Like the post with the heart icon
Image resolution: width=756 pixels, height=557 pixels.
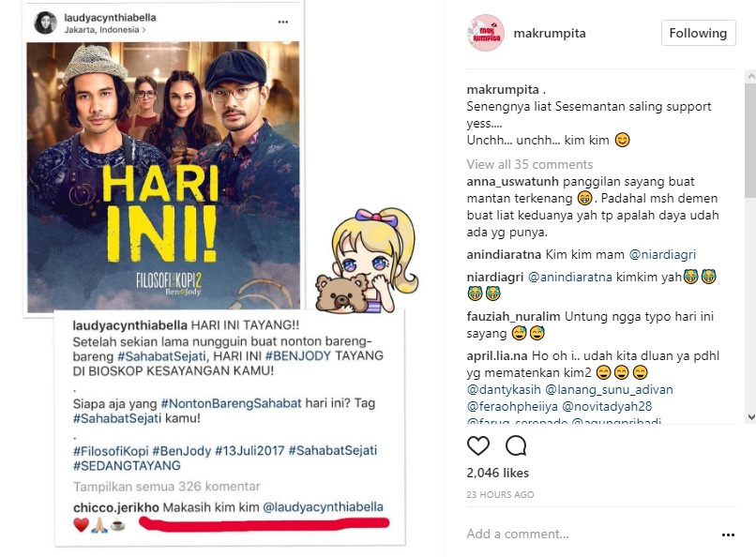pyautogui.click(x=478, y=445)
